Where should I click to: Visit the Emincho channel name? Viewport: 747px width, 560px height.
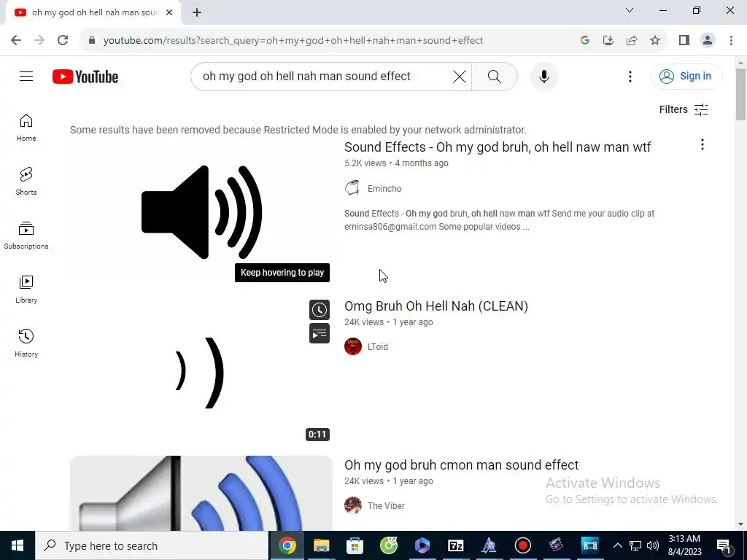pyautogui.click(x=384, y=189)
